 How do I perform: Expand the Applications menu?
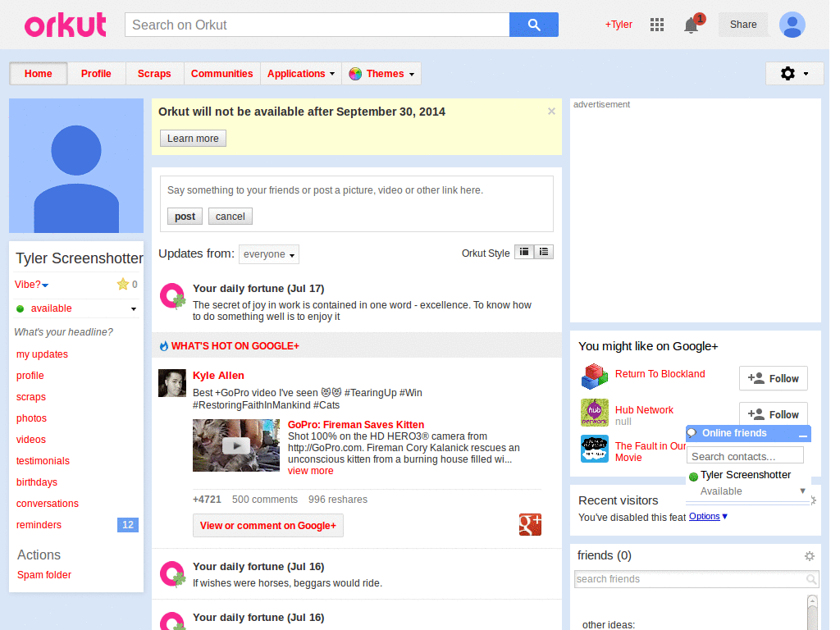[301, 74]
